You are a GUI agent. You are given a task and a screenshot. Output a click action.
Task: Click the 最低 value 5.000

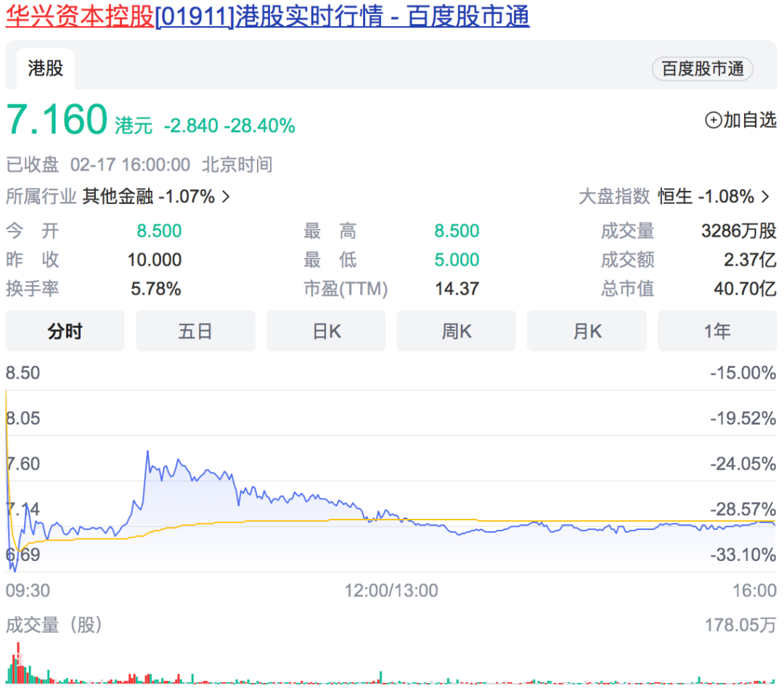click(x=457, y=260)
